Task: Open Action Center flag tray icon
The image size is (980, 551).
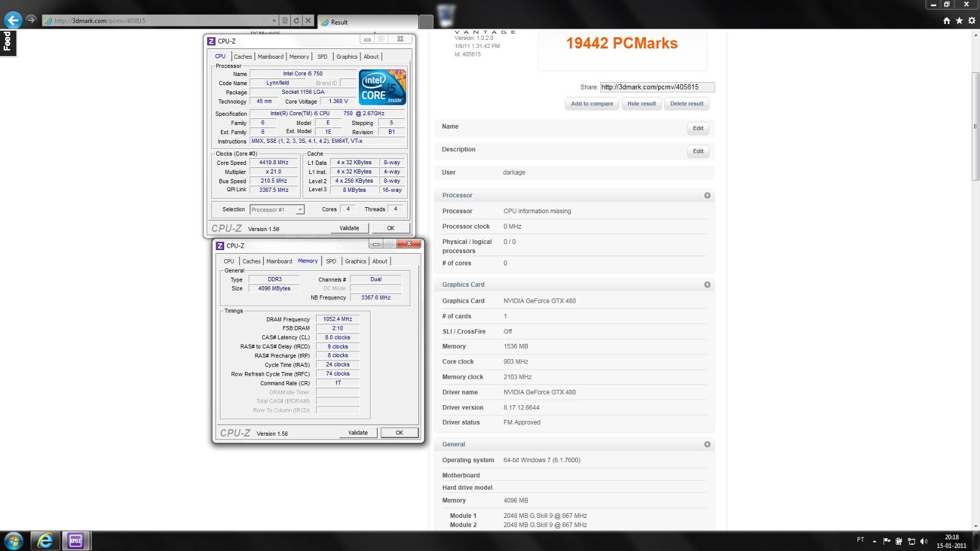Action: coord(886,541)
